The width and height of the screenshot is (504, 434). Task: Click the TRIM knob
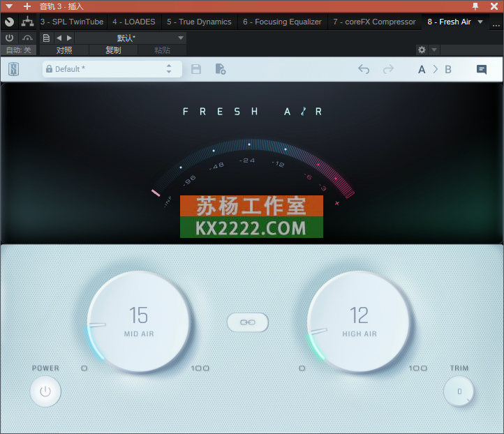[x=459, y=391]
